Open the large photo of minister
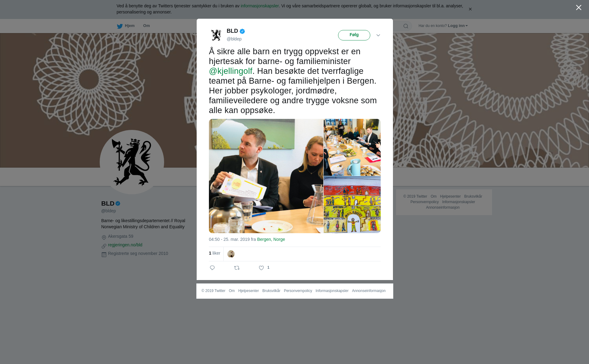Viewport: 589px width, 364px height. tap(266, 176)
